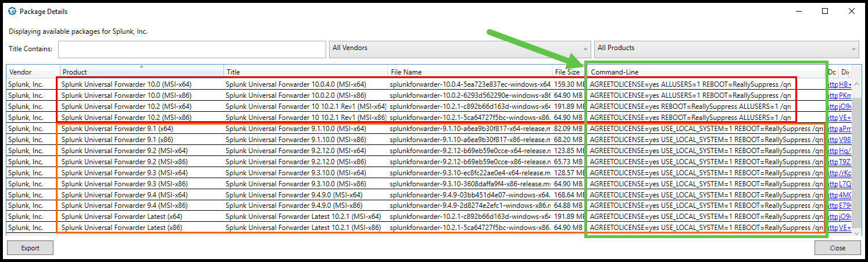This screenshot has height=262, width=868.
Task: Click the 123.85 MB file size cell
Action: click(x=569, y=151)
